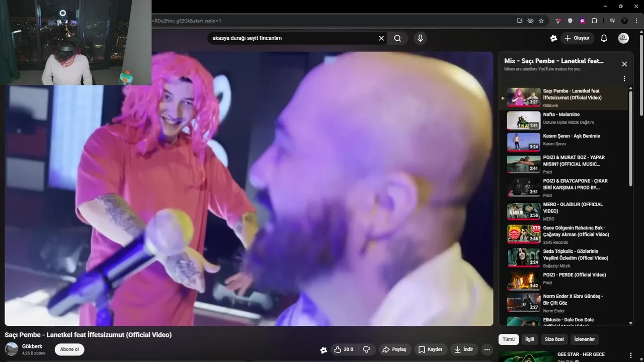Open the Poizi artist under PERDE
The height and width of the screenshot is (362, 644).
coord(547,283)
